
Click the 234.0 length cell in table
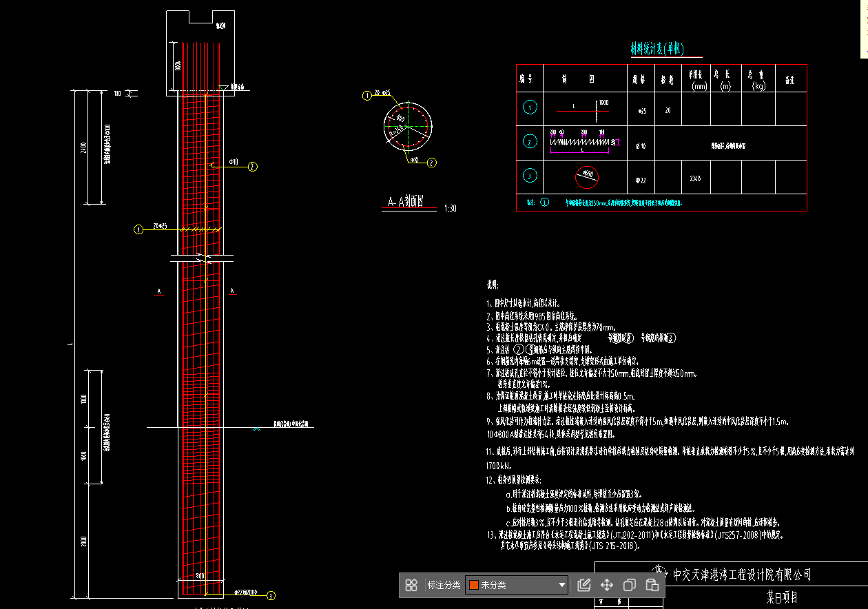click(695, 178)
